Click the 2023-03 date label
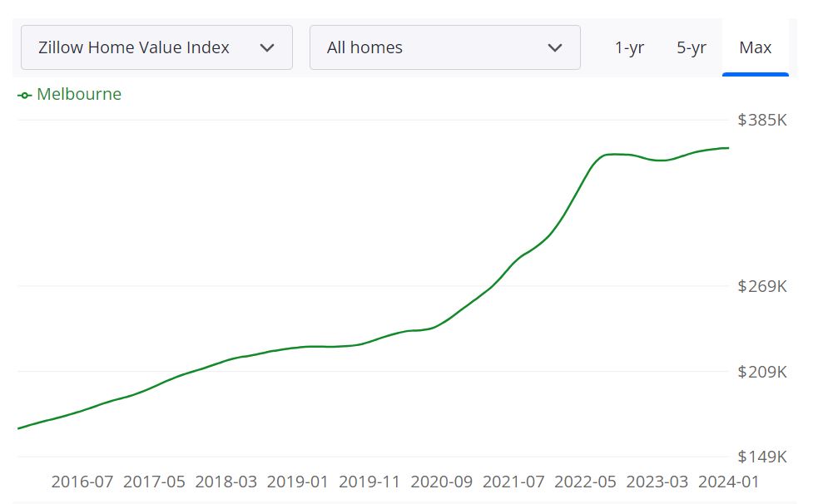Image resolution: width=813 pixels, height=504 pixels. click(x=657, y=482)
